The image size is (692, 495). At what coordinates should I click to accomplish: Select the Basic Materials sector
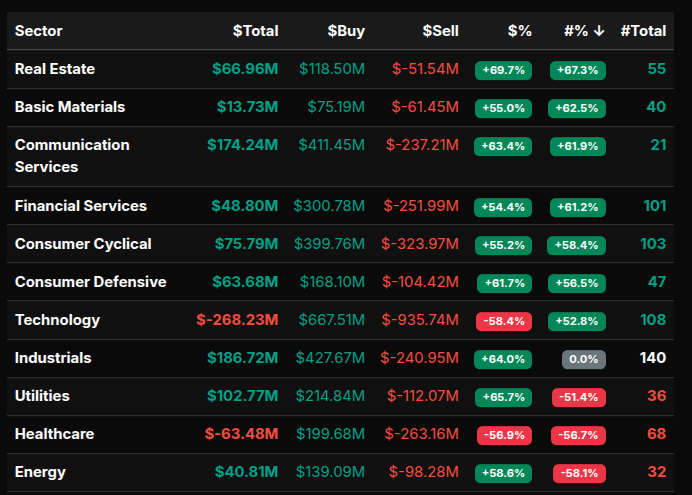70,107
